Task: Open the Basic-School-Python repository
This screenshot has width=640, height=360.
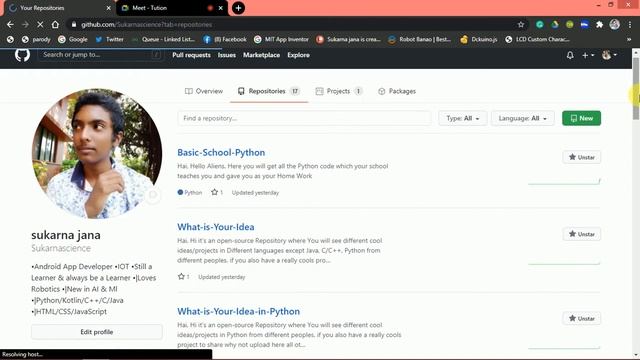Action: [x=221, y=153]
